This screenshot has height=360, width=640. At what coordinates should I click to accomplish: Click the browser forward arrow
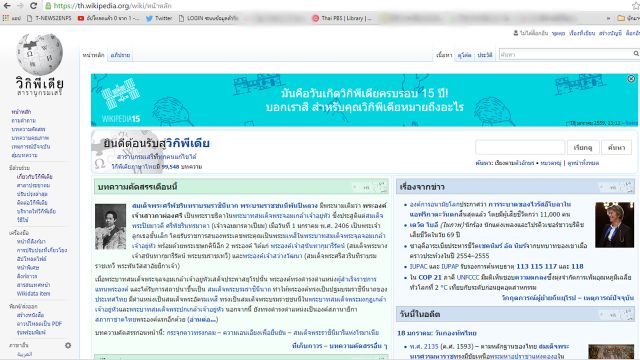tap(20, 6)
